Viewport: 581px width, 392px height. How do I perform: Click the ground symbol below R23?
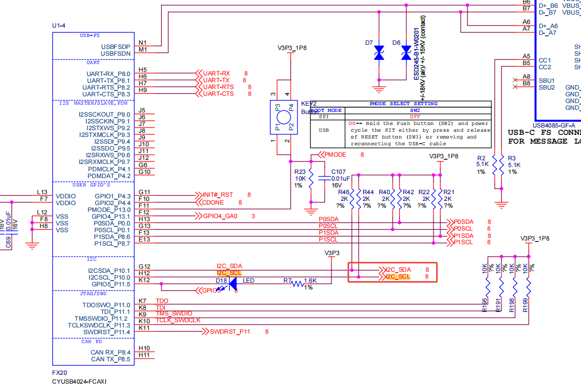click(x=311, y=212)
